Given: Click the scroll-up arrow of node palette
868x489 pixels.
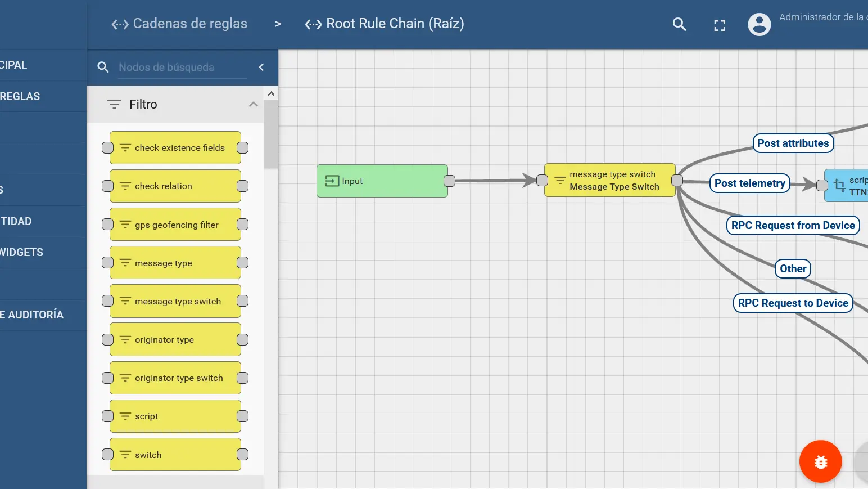Looking at the screenshot, I should [x=271, y=94].
